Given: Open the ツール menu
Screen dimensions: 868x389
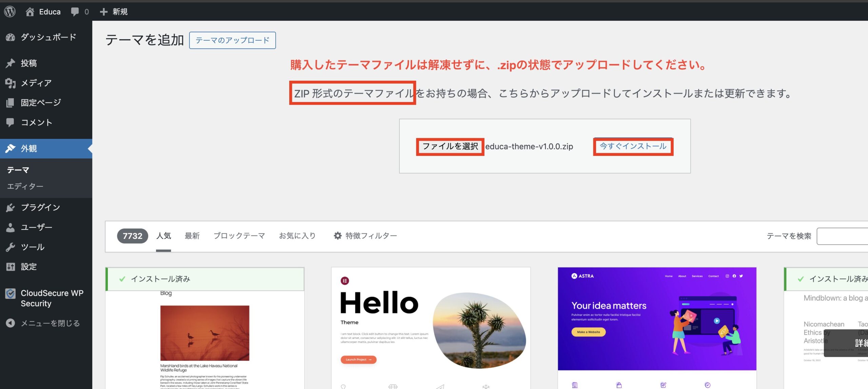Looking at the screenshot, I should point(33,247).
